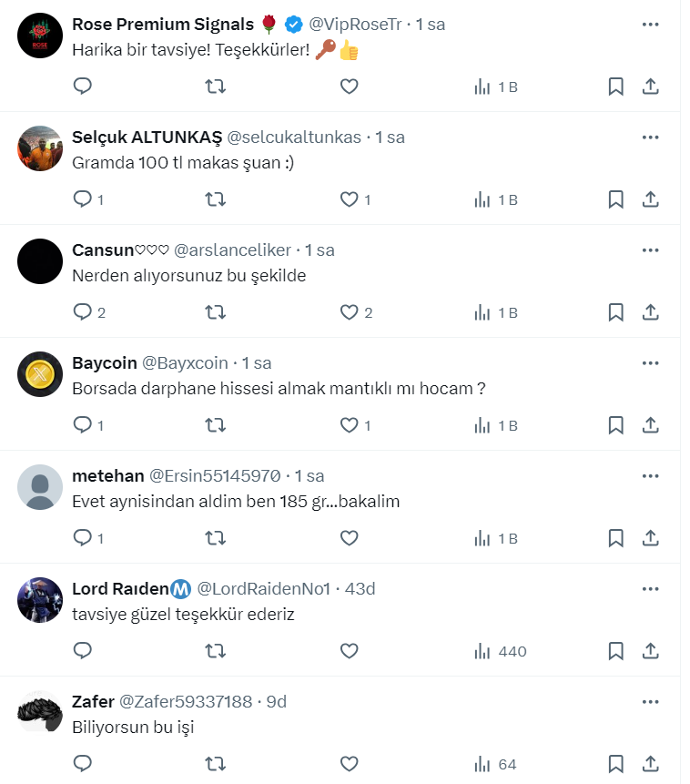The height and width of the screenshot is (784, 690).
Task: Share Cansun's tweet
Action: [651, 312]
